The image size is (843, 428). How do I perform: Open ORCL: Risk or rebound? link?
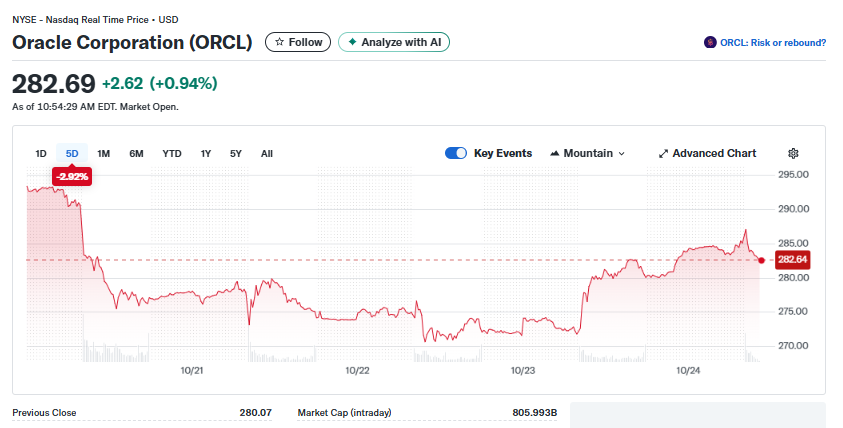pyautogui.click(x=772, y=42)
